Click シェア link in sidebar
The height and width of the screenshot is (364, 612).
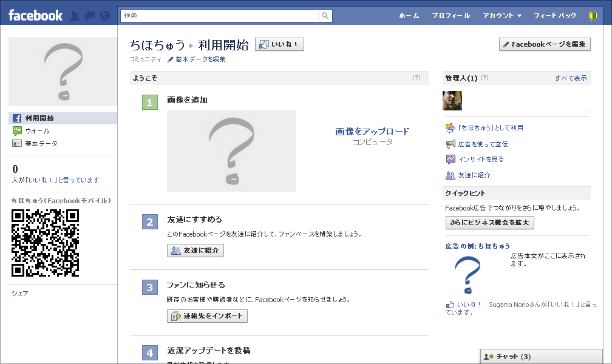coord(20,294)
